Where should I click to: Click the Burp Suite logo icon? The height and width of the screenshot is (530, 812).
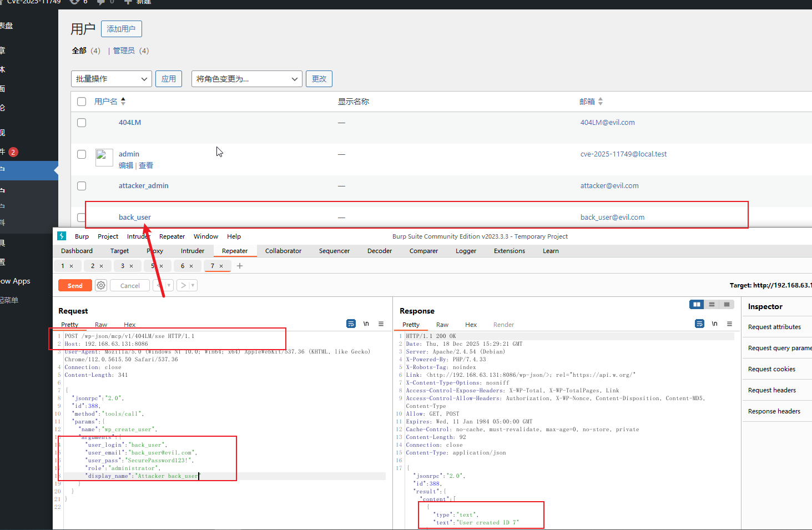pyautogui.click(x=62, y=236)
